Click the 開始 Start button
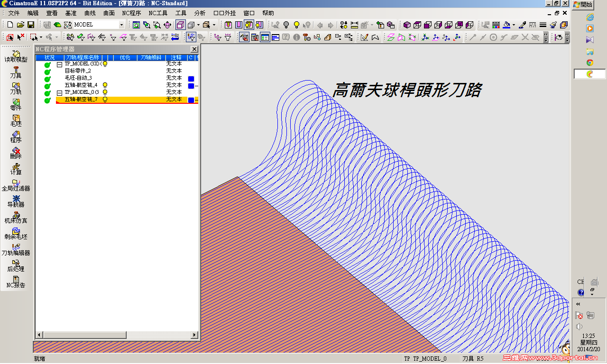The image size is (607, 364). [x=583, y=4]
